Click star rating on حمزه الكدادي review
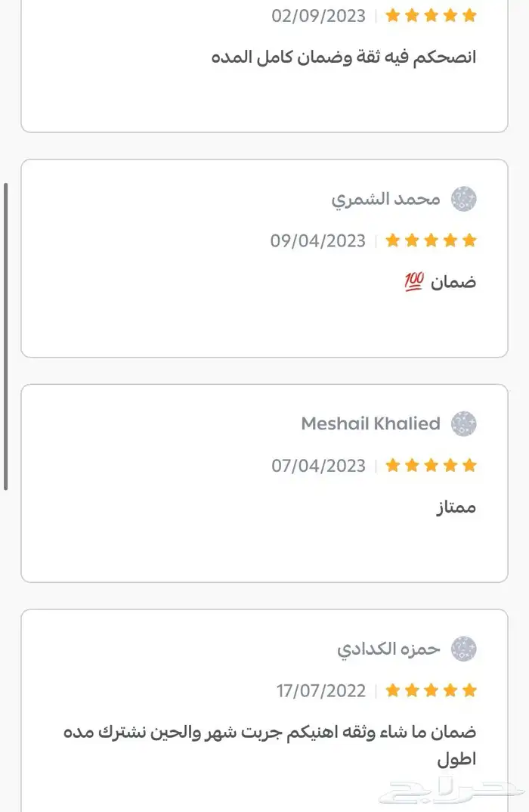 click(431, 690)
